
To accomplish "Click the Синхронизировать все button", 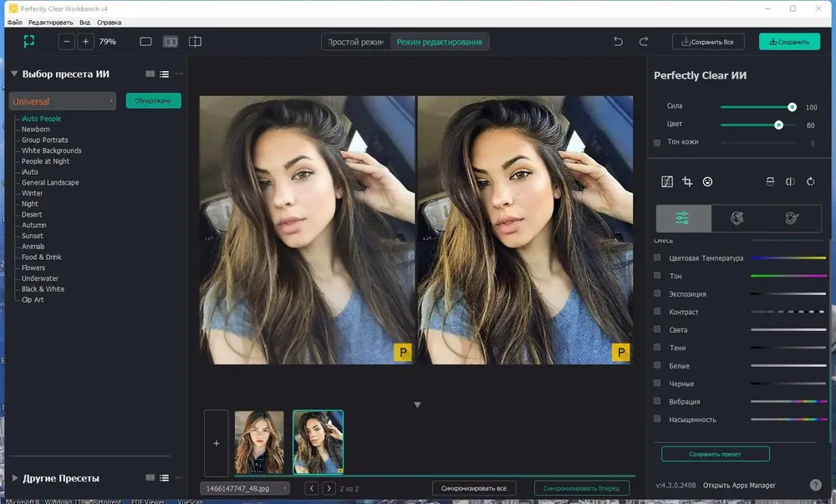I will [473, 488].
